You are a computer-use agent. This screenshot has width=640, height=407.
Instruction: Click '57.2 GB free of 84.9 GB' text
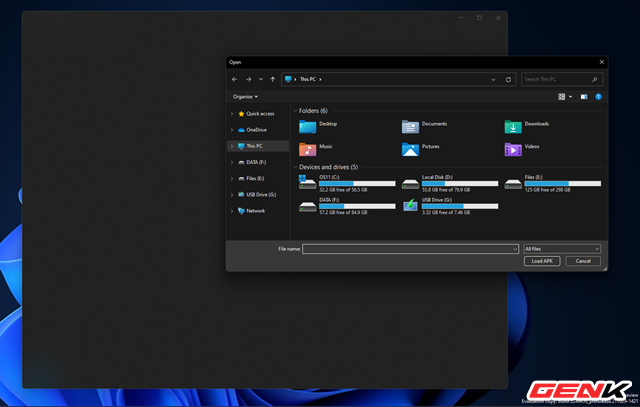[343, 212]
